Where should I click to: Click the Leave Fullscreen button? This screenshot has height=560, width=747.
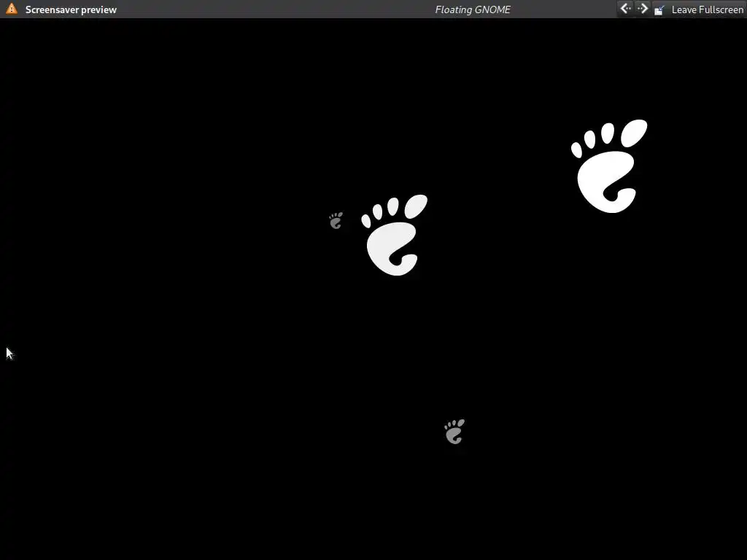tap(698, 9)
